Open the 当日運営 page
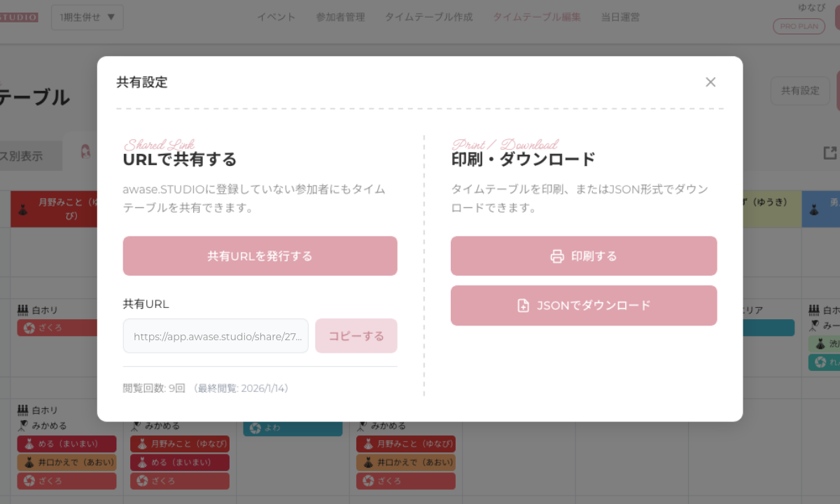This screenshot has height=504, width=840. (620, 17)
